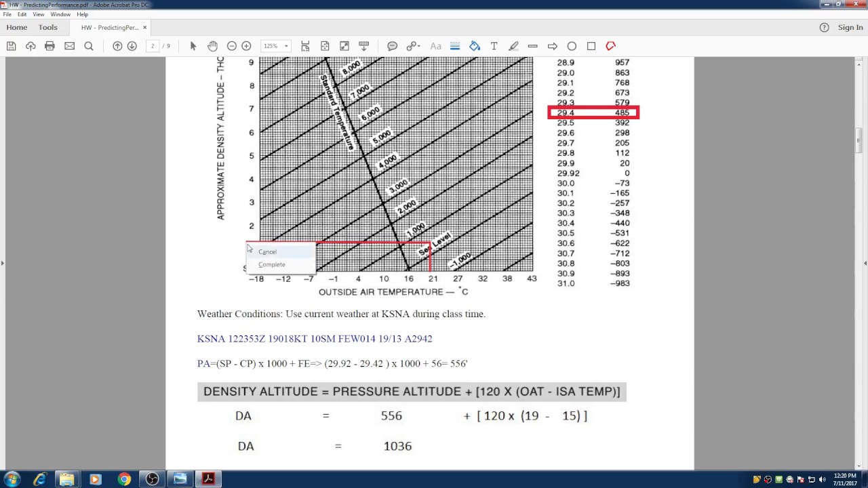Click the 29.4 altimeter table value

(566, 113)
